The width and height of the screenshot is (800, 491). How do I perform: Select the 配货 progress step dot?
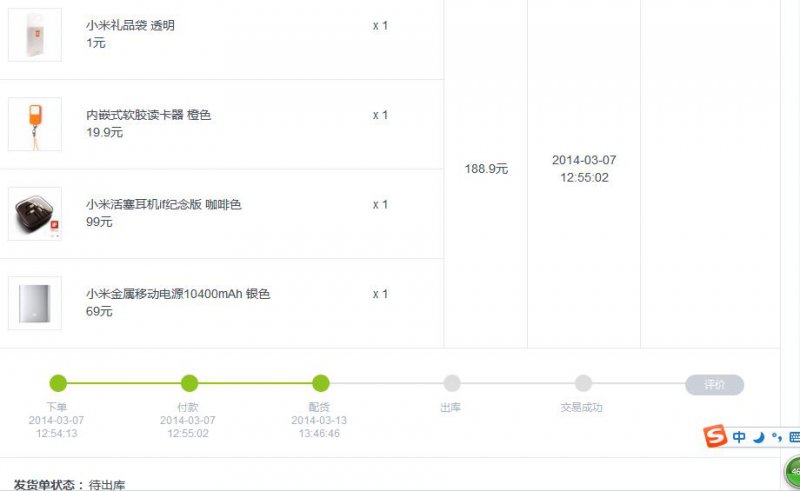(320, 383)
